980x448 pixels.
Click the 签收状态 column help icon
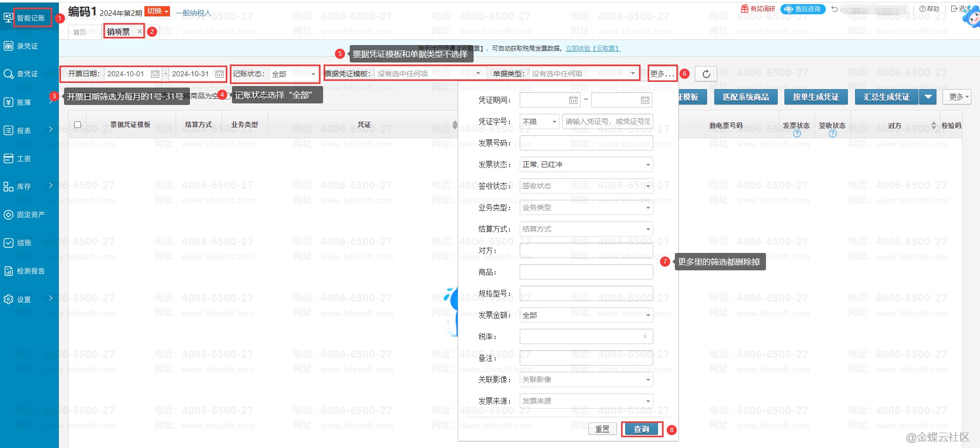click(x=833, y=134)
